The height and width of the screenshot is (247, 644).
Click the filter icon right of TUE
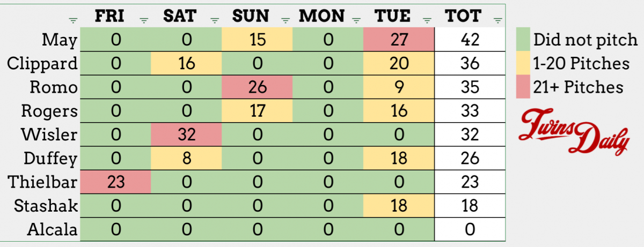point(427,20)
